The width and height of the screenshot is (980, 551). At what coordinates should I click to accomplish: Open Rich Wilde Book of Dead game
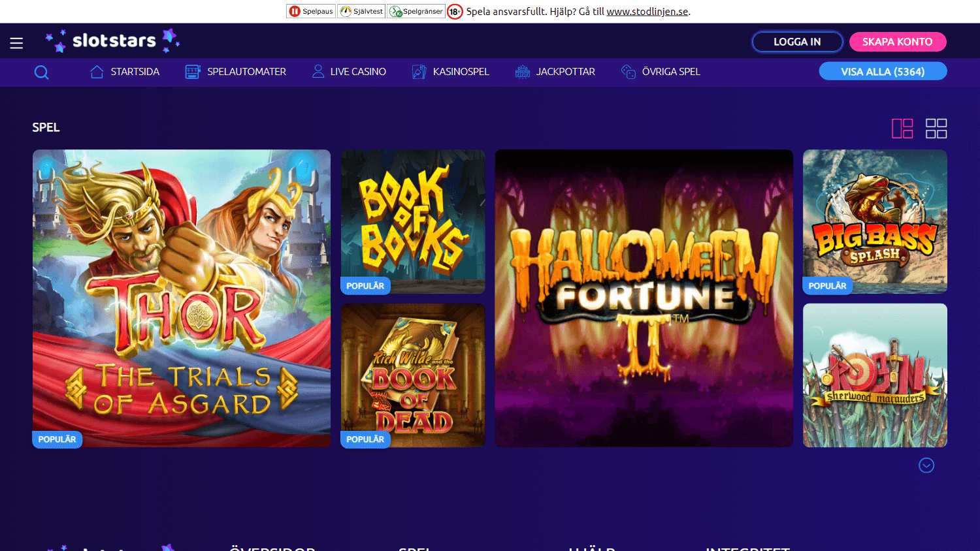pos(413,375)
